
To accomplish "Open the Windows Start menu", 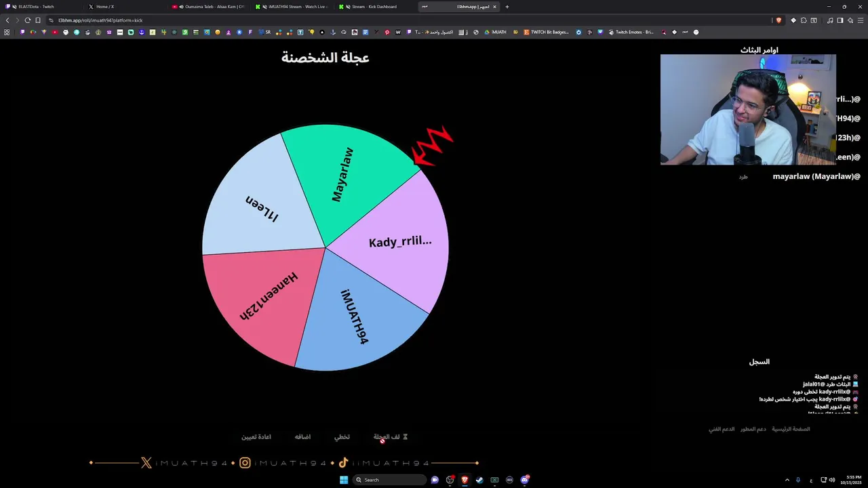I will coord(344,480).
